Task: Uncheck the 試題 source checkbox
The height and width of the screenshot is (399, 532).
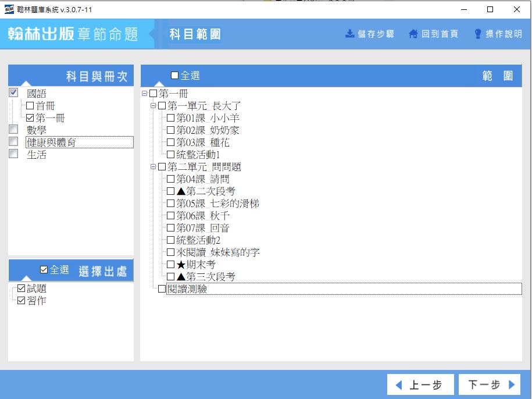Action: (x=22, y=288)
